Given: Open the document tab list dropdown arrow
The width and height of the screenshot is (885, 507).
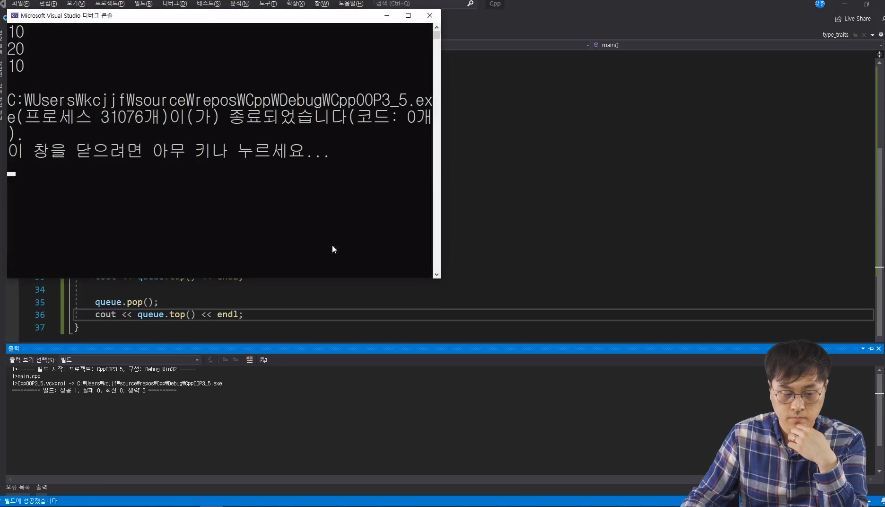Looking at the screenshot, I should [873, 35].
